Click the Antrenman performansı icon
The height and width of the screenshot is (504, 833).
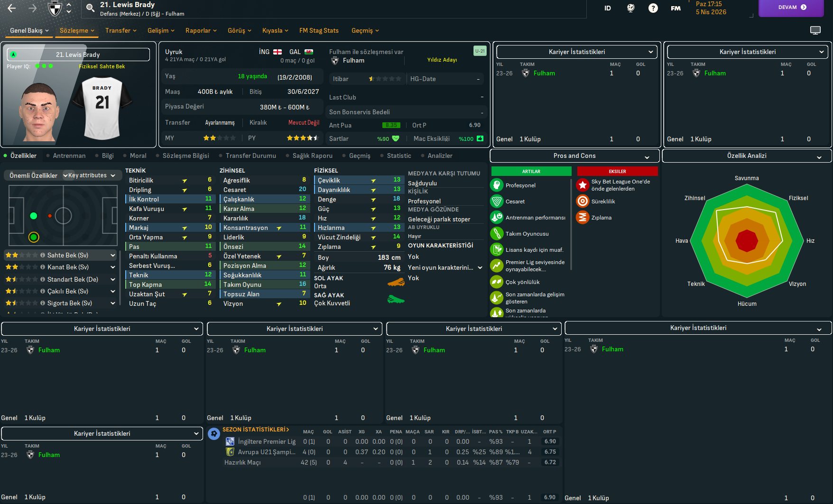pos(497,218)
